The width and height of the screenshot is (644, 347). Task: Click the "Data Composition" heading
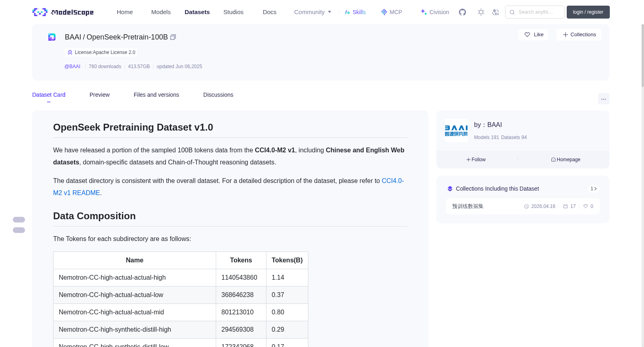pyautogui.click(x=94, y=216)
